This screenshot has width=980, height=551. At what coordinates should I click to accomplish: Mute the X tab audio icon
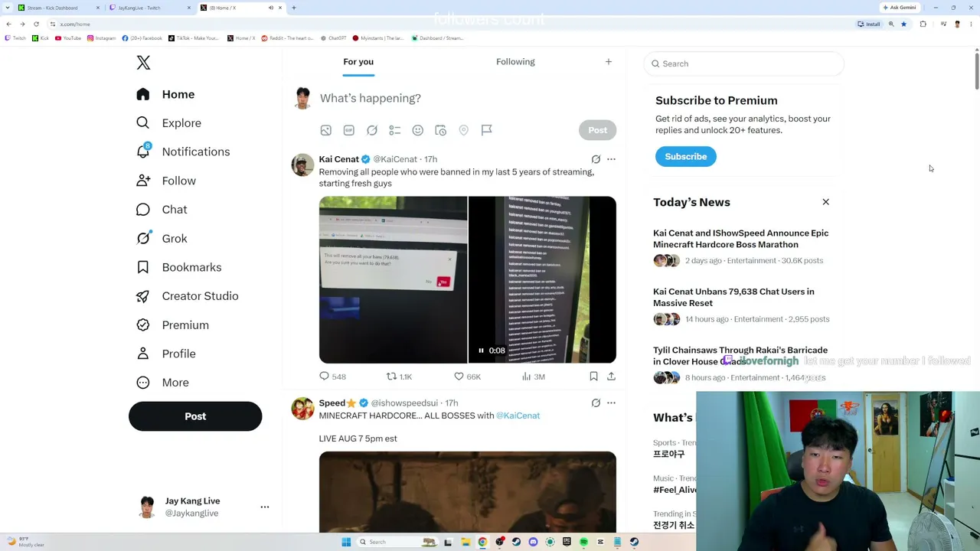270,8
